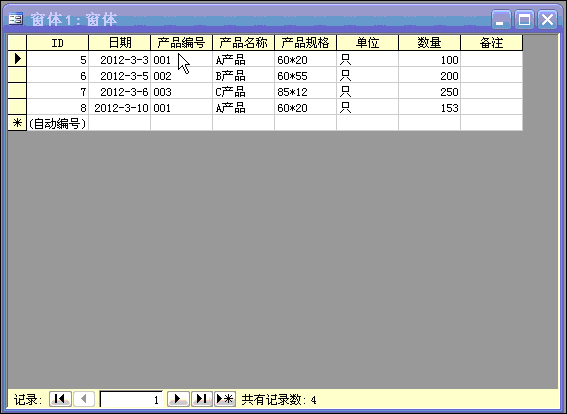The image size is (567, 414).
Task: Go to first record navigation button
Action: pos(60,399)
